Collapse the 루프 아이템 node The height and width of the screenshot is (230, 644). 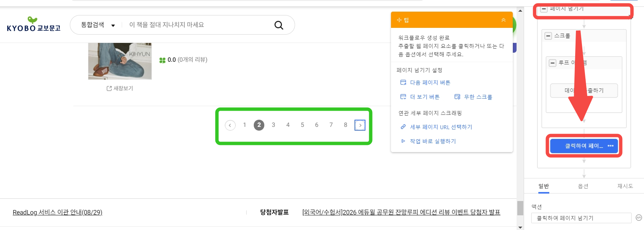(x=552, y=63)
